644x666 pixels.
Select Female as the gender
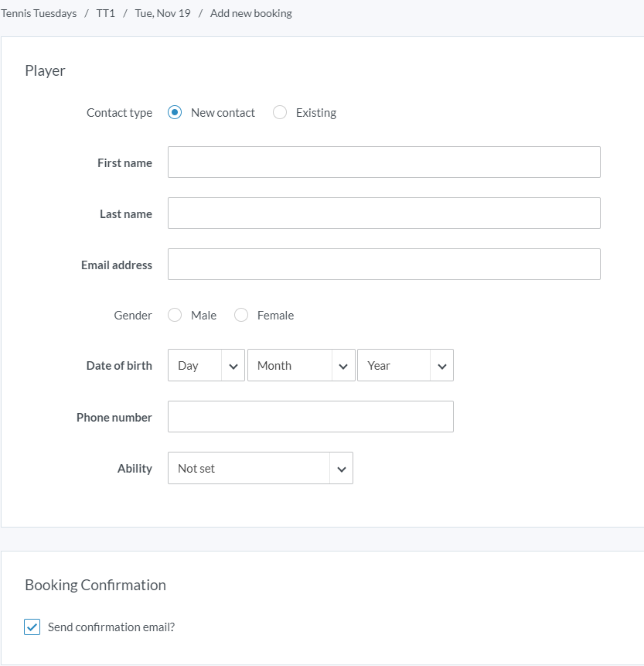pos(241,316)
